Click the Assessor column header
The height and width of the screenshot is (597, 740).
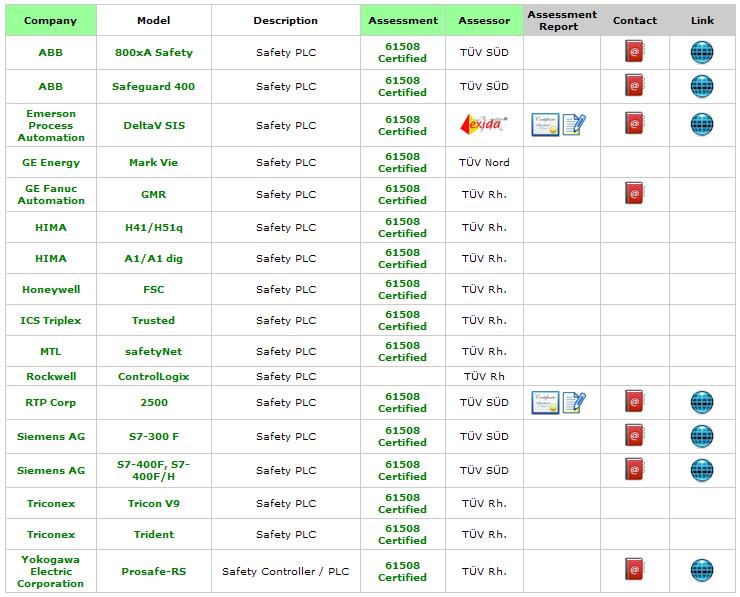[x=484, y=20]
